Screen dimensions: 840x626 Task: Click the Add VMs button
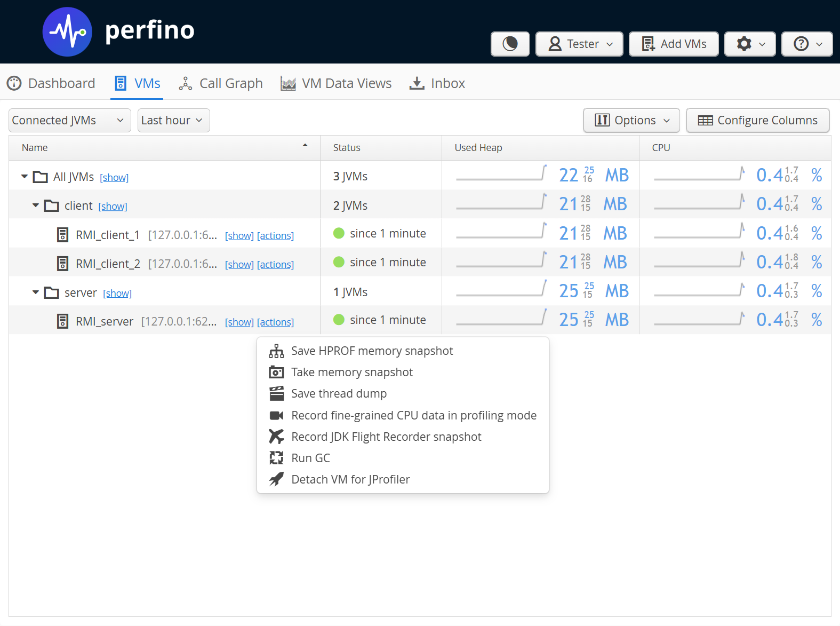[x=674, y=44]
